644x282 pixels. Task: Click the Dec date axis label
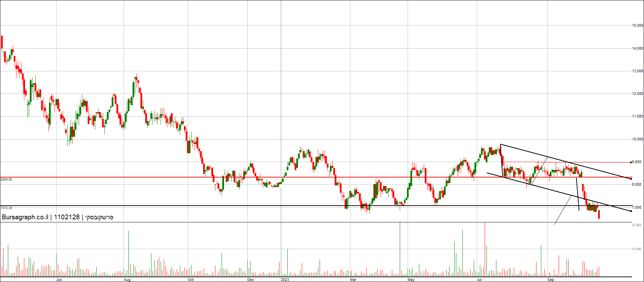[251, 280]
